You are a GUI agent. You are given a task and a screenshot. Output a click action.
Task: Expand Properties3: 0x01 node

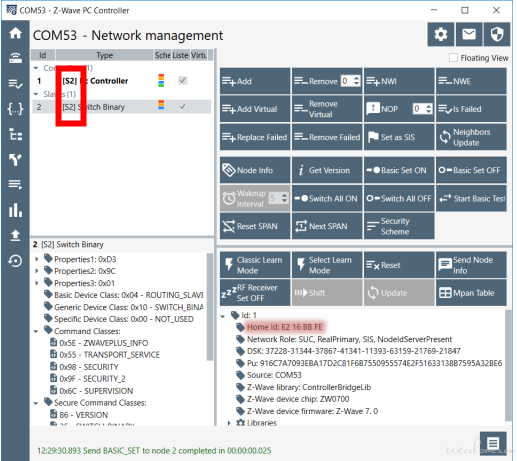tap(37, 283)
